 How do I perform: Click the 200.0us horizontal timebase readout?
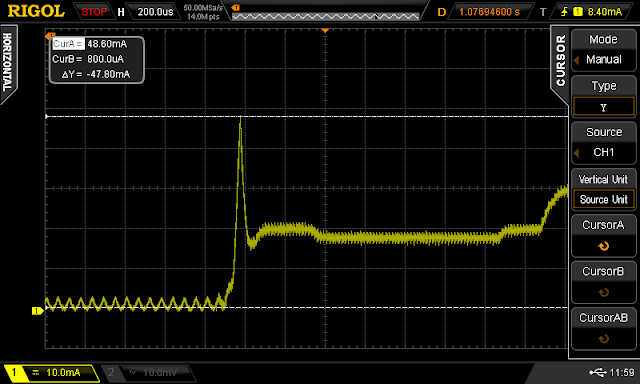(x=155, y=12)
